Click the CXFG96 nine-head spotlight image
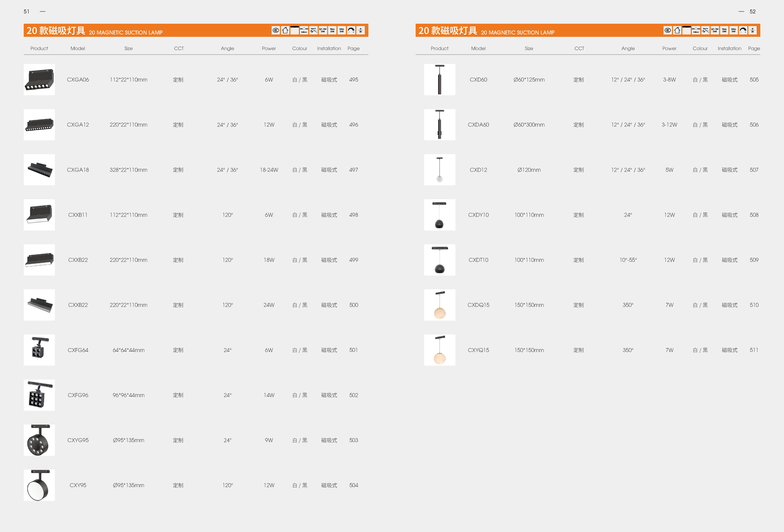Image resolution: width=784 pixels, height=532 pixels. (39, 395)
